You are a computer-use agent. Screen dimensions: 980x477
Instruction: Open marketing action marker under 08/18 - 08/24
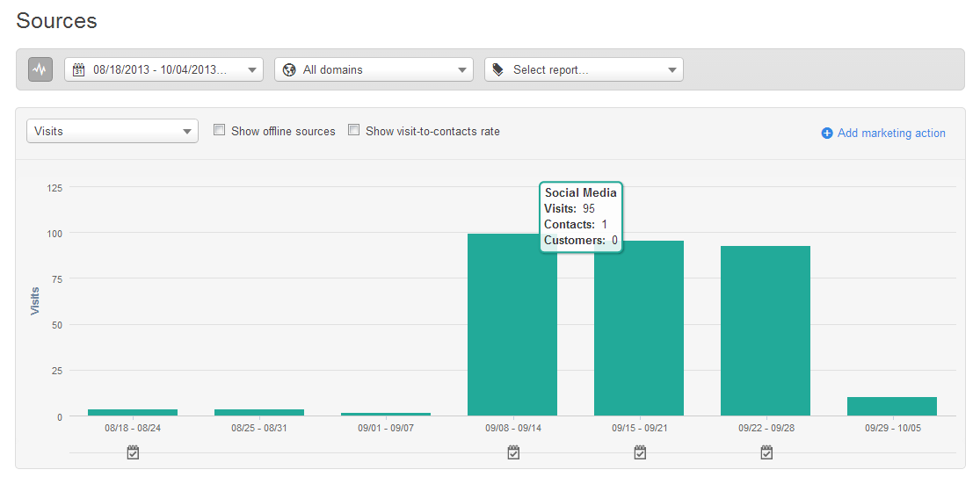[x=133, y=452]
